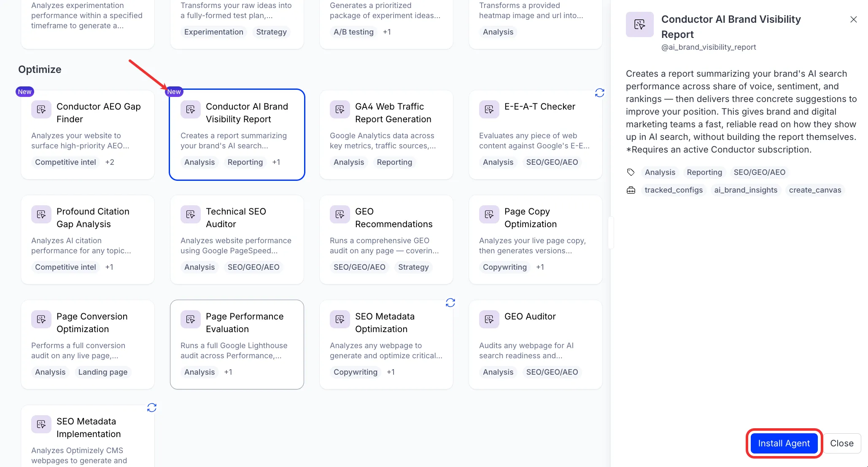Screen dimensions: 868x467
Task: Open the GEO Recommendations card title
Action: [x=394, y=218]
